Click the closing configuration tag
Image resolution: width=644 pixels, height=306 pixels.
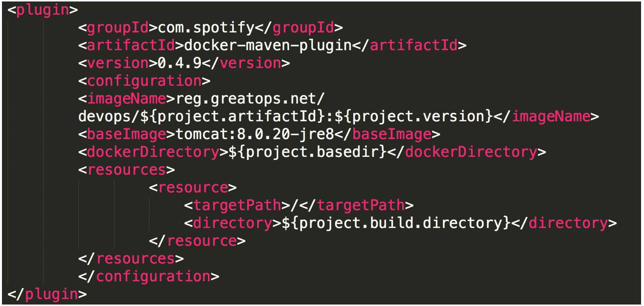[149, 276]
